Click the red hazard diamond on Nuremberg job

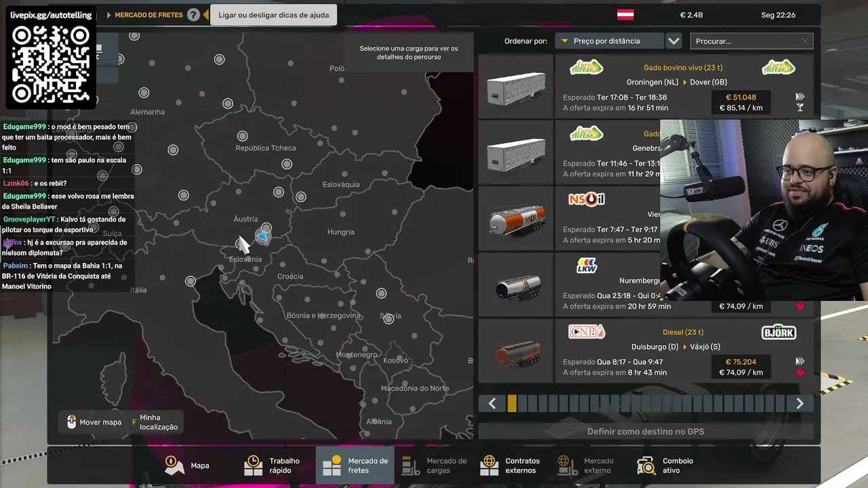click(x=800, y=306)
